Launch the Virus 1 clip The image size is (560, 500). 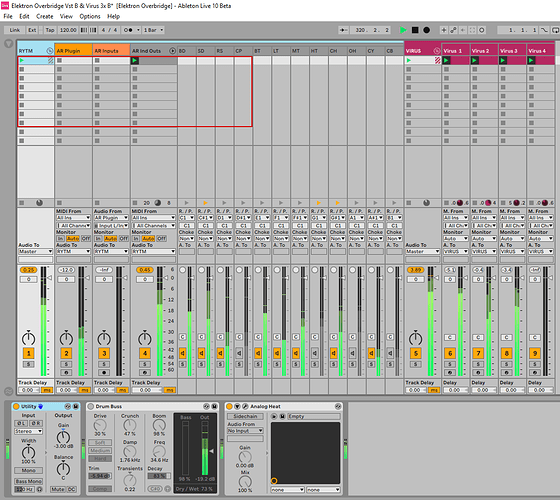(x=446, y=60)
